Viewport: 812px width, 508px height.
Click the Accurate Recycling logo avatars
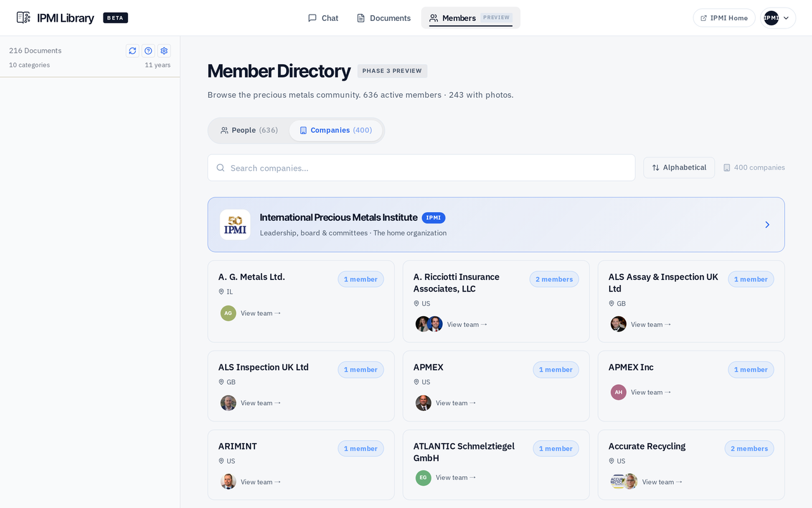[624, 481]
